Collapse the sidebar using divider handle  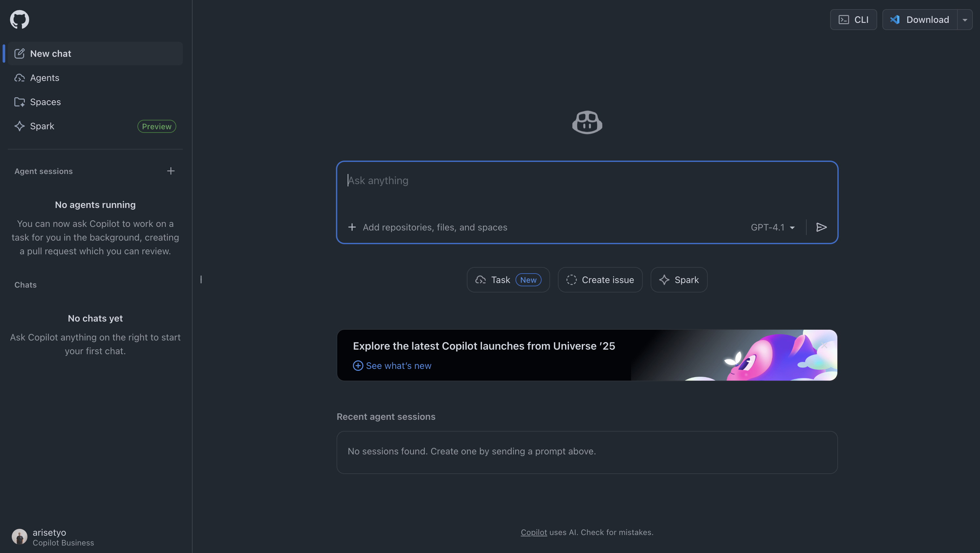click(201, 279)
